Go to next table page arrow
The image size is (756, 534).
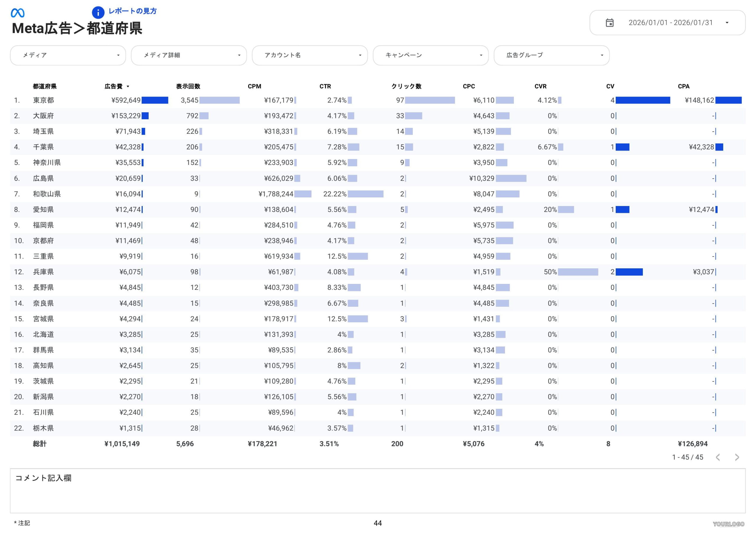(737, 457)
